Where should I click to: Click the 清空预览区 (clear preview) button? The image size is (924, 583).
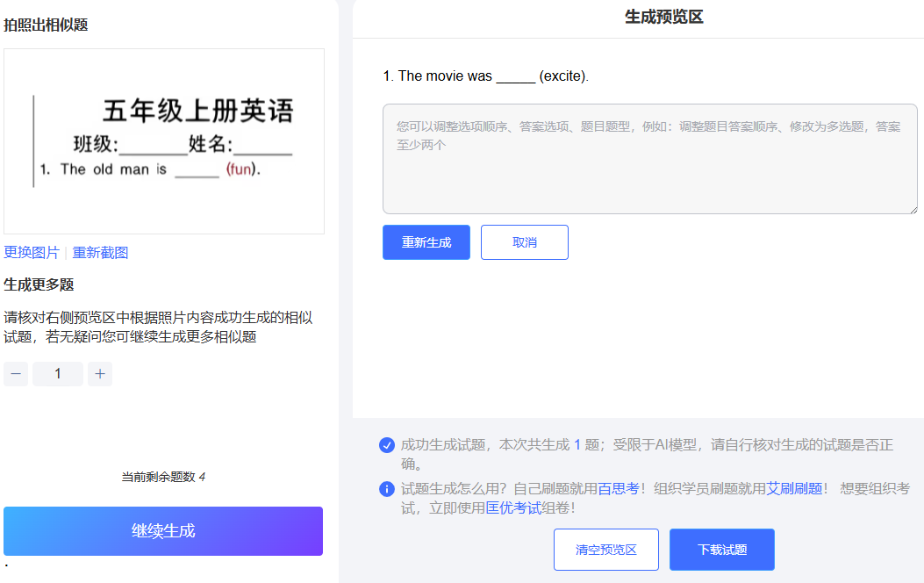pyautogui.click(x=605, y=549)
